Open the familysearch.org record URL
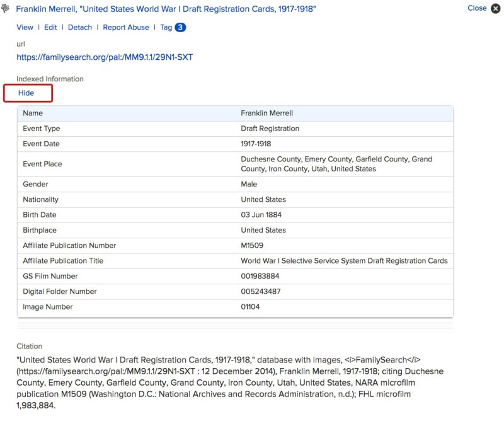Viewport: 504px width, 421px height. pyautogui.click(x=105, y=57)
